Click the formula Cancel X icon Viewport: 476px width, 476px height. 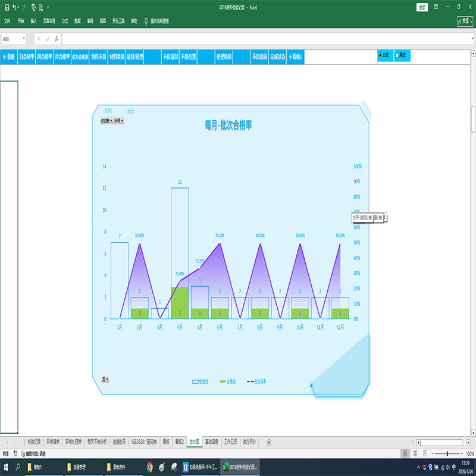coord(39,39)
